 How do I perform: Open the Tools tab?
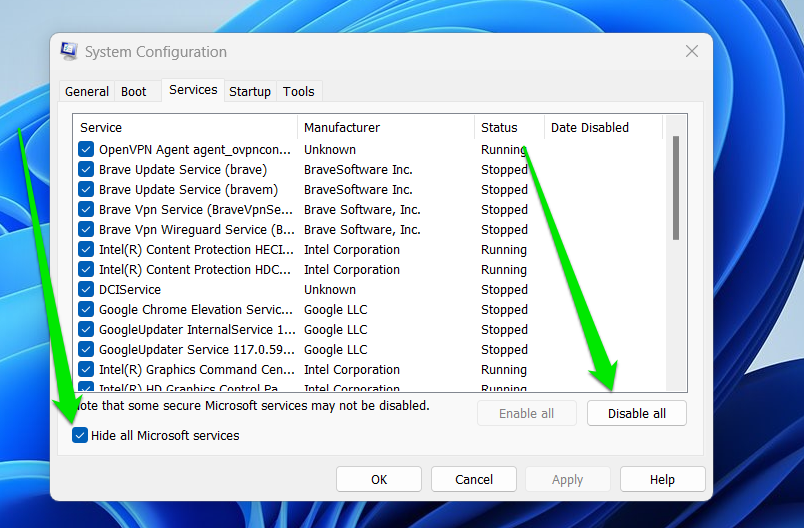(299, 91)
